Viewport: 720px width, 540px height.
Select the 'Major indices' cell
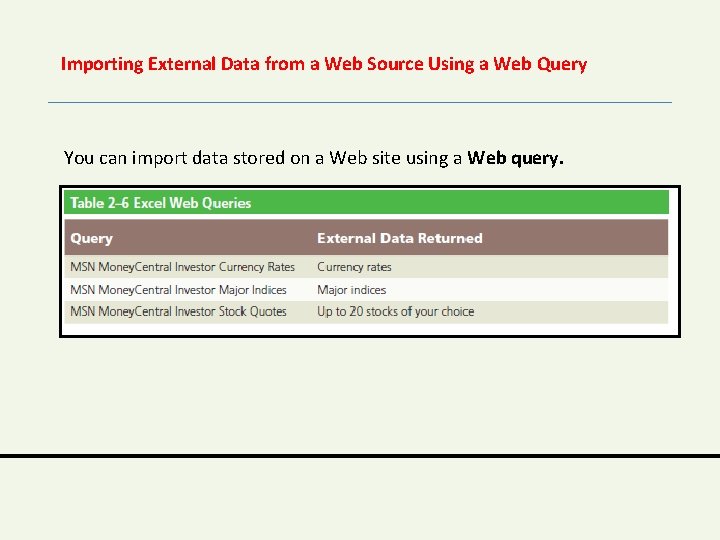pos(351,290)
